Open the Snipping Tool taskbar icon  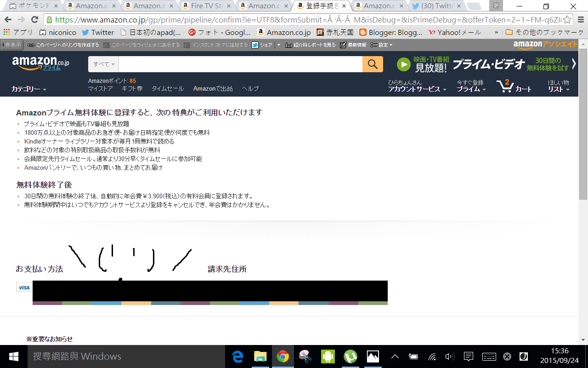(305, 356)
